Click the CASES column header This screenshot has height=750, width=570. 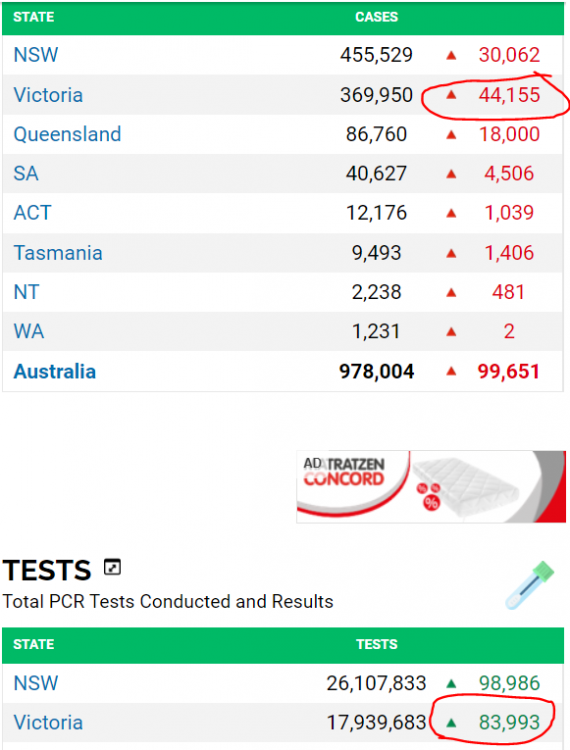coord(376,17)
